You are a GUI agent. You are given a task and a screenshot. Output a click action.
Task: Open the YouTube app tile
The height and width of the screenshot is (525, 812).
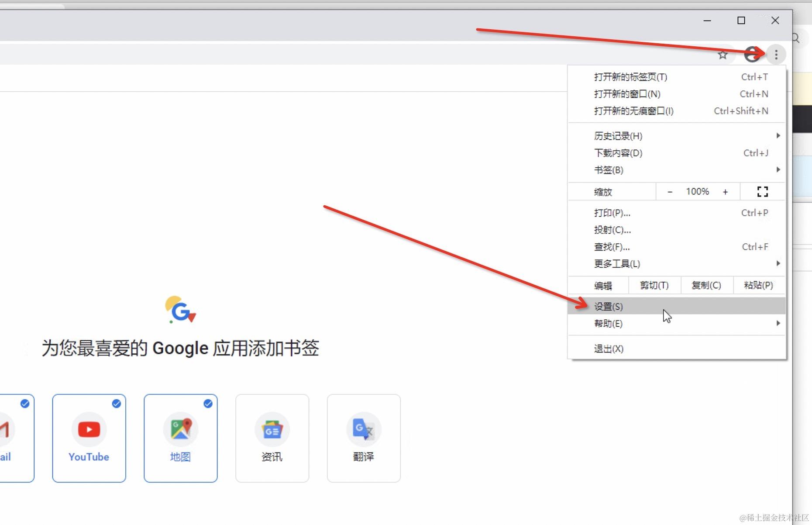coord(89,438)
